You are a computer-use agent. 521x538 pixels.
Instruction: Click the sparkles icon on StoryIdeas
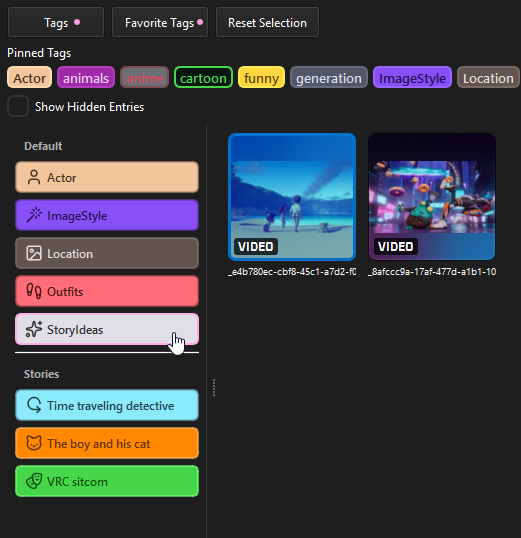coord(34,329)
